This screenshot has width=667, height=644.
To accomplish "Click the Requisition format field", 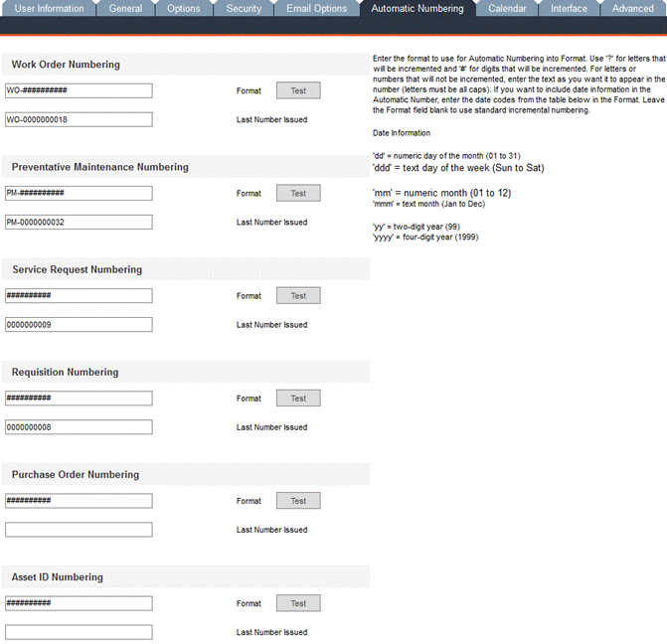I will 79,399.
